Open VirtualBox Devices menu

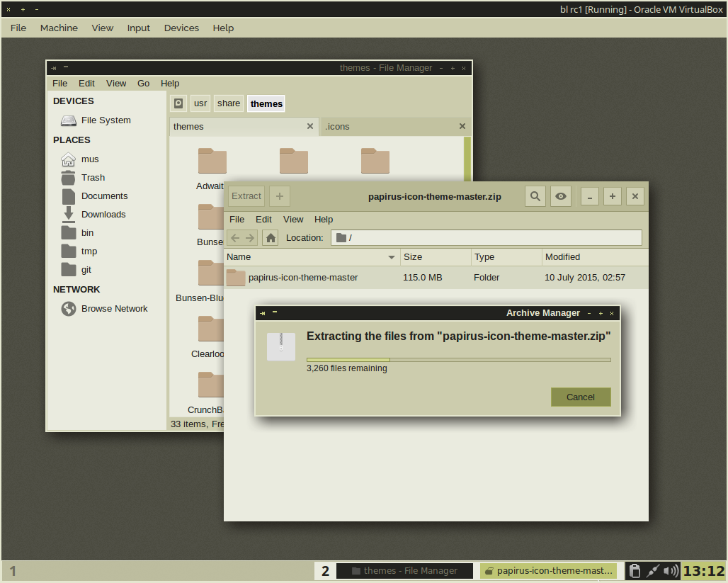pyautogui.click(x=181, y=28)
